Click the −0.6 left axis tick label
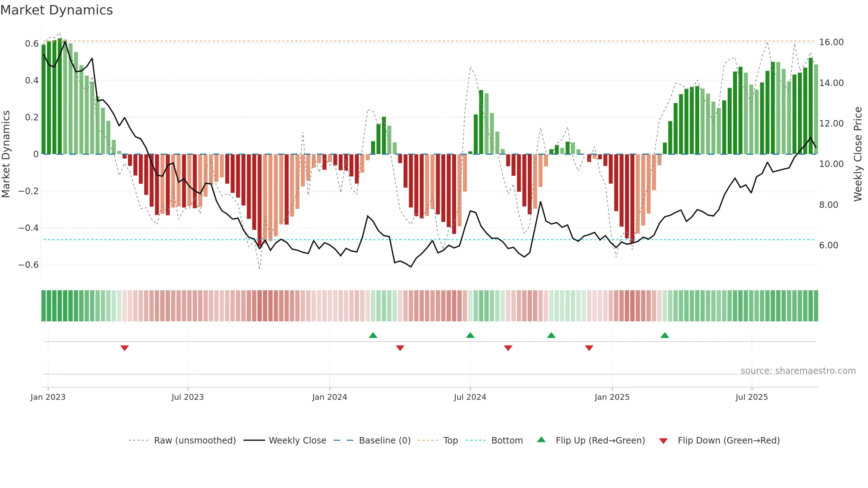Viewport: 868px width, 488px height. [29, 265]
